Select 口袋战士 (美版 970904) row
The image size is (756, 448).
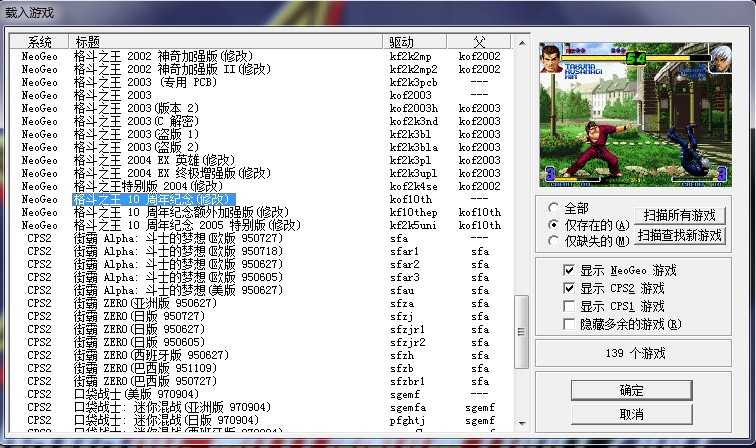pos(260,395)
